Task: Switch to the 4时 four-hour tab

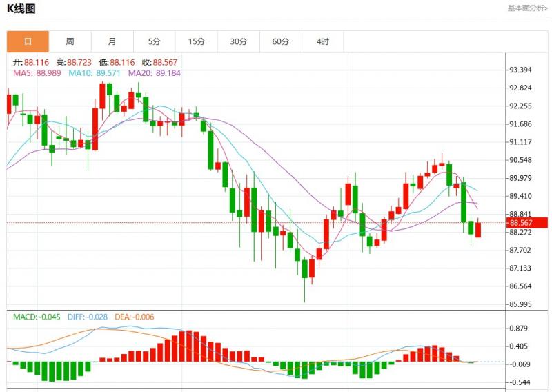Action: tap(323, 41)
